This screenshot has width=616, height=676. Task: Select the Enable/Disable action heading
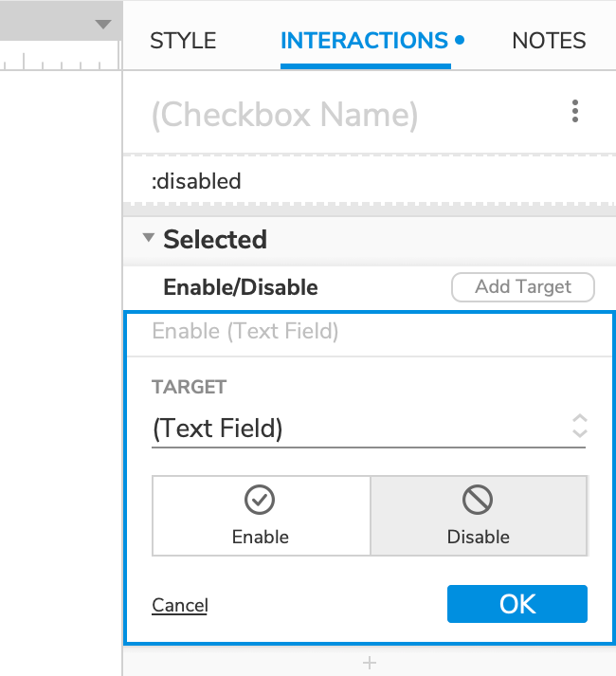[x=241, y=287]
